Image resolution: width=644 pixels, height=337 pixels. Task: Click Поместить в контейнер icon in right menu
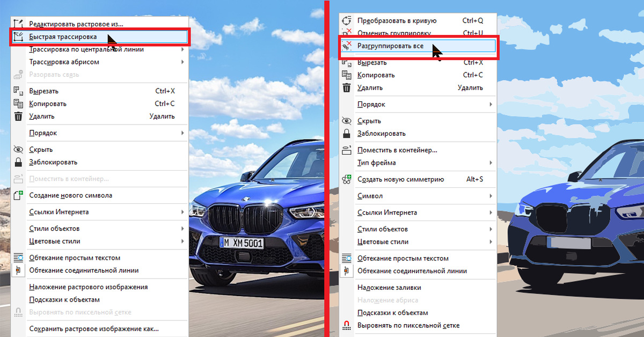coord(347,150)
